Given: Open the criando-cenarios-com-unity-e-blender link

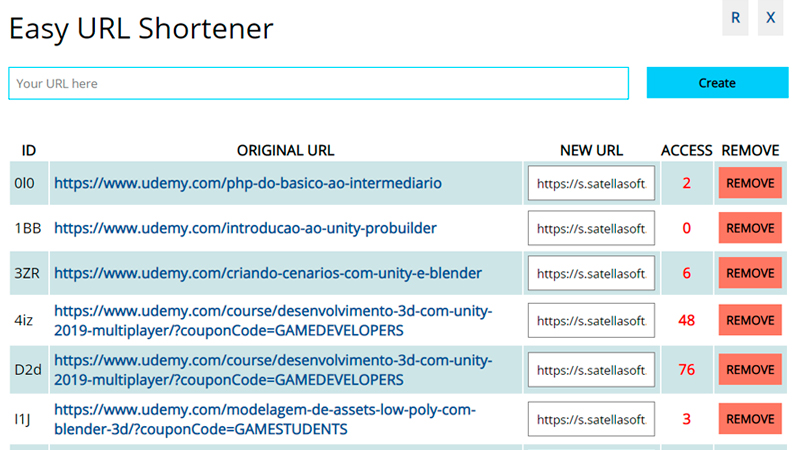Looking at the screenshot, I should click(x=268, y=273).
